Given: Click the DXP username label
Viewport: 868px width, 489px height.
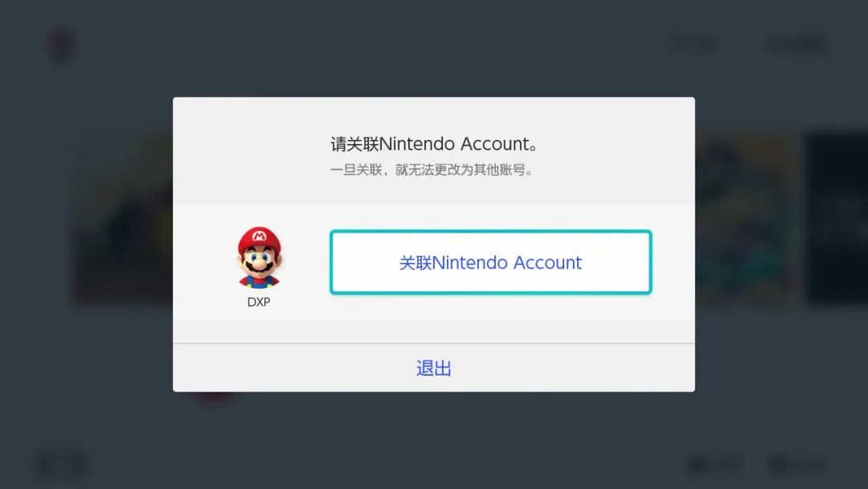Looking at the screenshot, I should pos(259,302).
